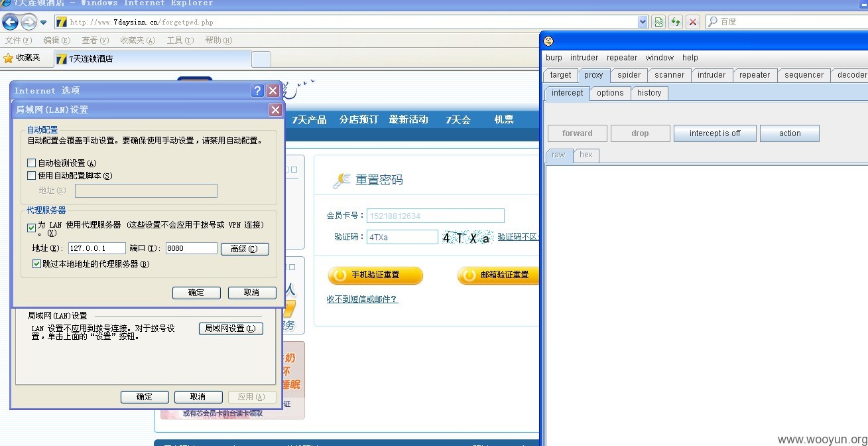Click the 7天产品 nav item
The width and height of the screenshot is (868, 446).
(x=309, y=119)
